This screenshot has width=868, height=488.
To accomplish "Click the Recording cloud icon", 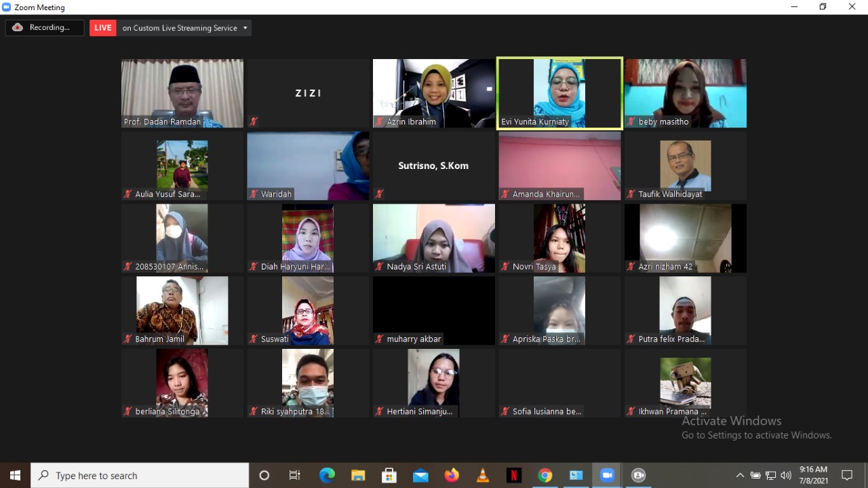I will click(x=18, y=28).
